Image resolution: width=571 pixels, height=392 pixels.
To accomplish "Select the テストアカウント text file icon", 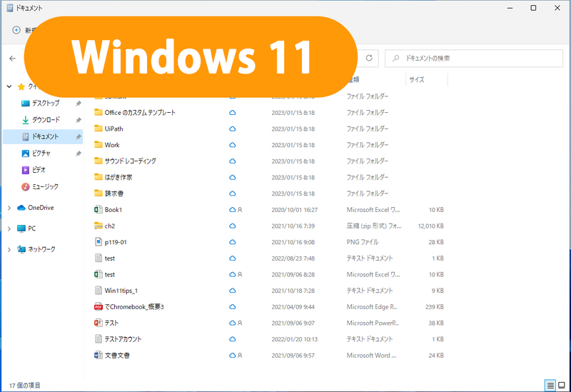I will pyautogui.click(x=98, y=339).
